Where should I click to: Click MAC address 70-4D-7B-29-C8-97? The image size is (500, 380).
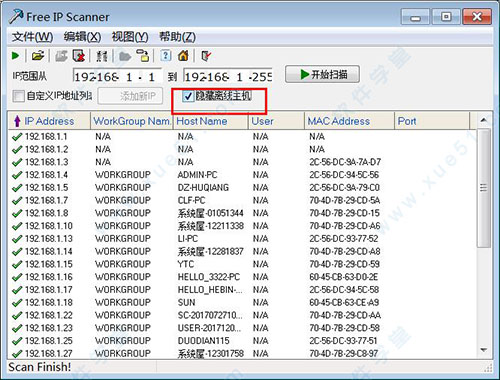point(344,353)
